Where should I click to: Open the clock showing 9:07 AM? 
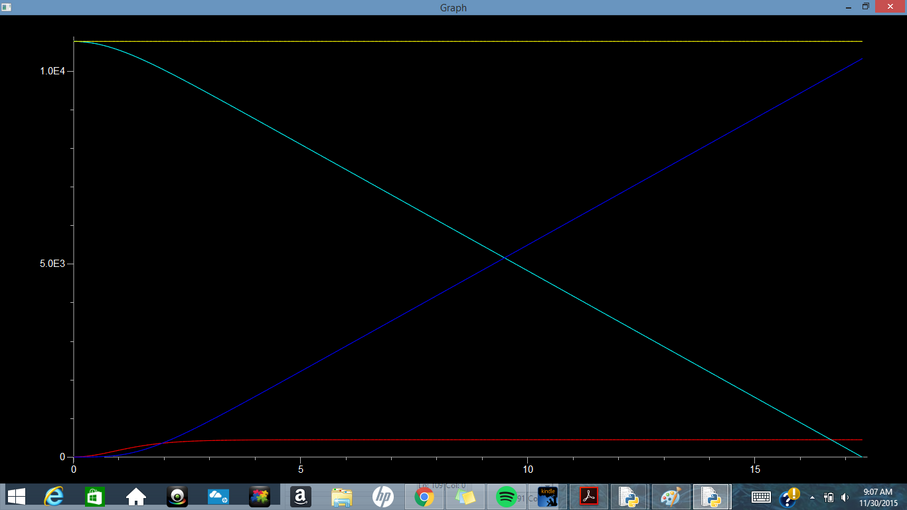pyautogui.click(x=876, y=497)
